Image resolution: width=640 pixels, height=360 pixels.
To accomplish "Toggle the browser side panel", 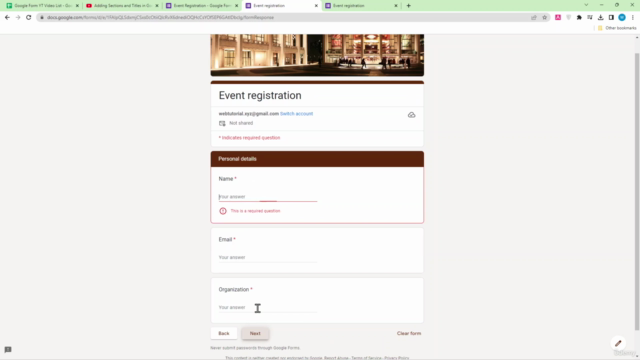I will (611, 18).
